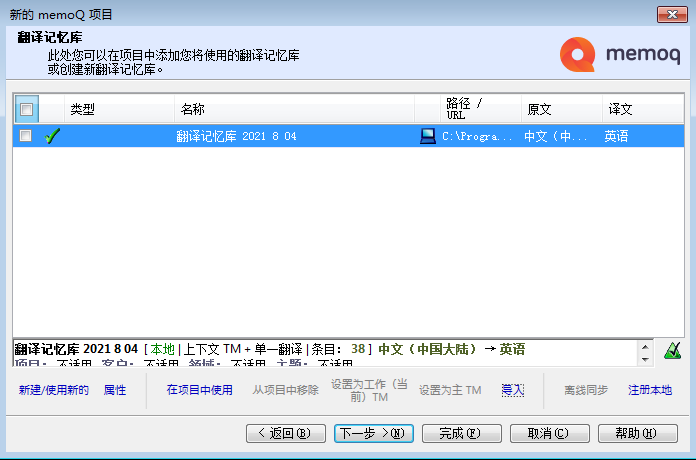Sort by 名称 column header
Image resolution: width=696 pixels, height=460 pixels.
point(294,109)
